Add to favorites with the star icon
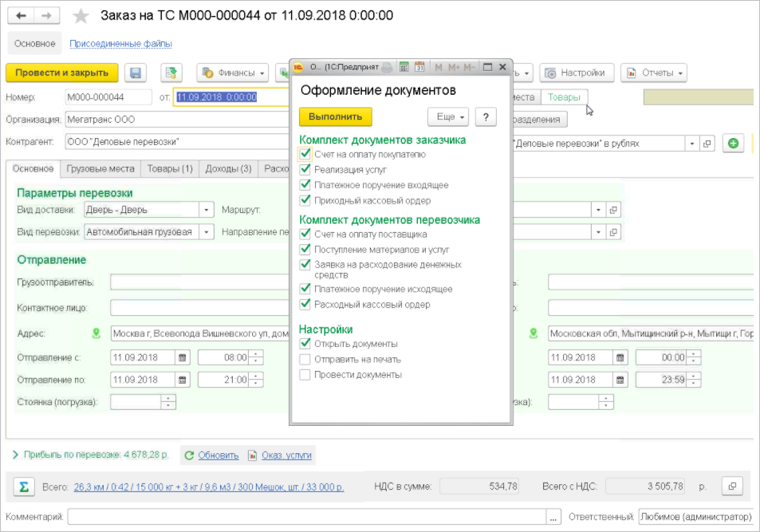The height and width of the screenshot is (532, 760). [x=81, y=16]
